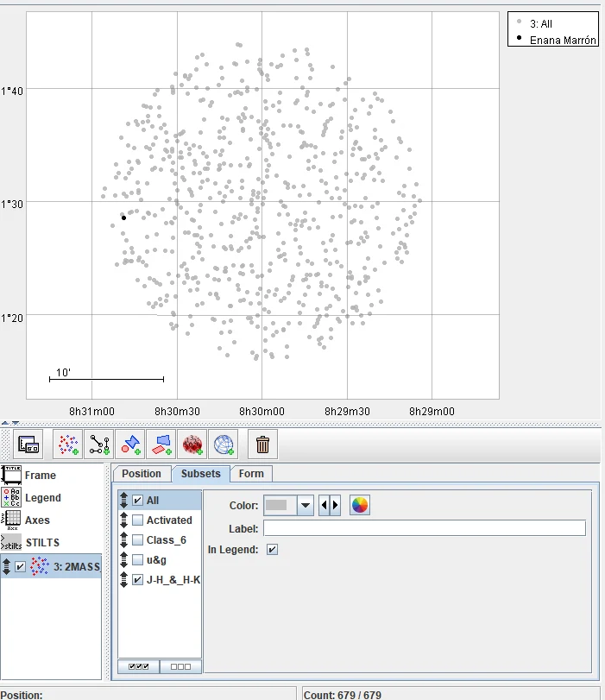The image size is (605, 700).
Task: Click the reorder handle beside the All subset
Action: [123, 501]
